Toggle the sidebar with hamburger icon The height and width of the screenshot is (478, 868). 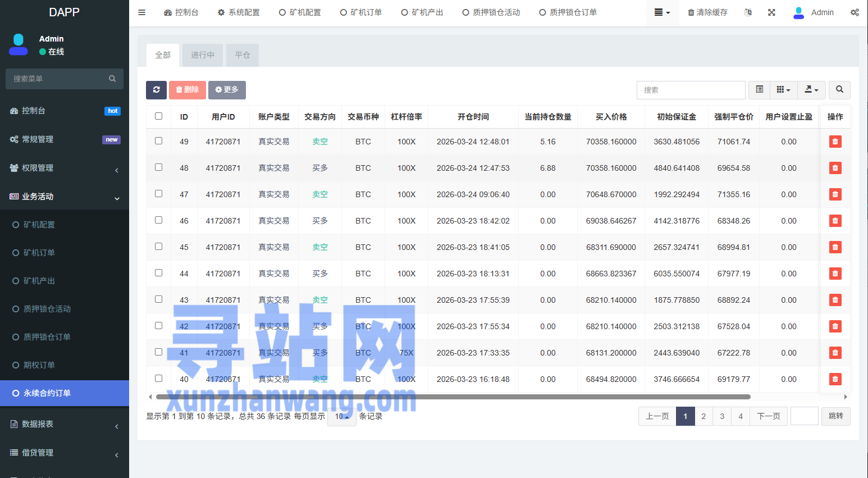point(142,12)
